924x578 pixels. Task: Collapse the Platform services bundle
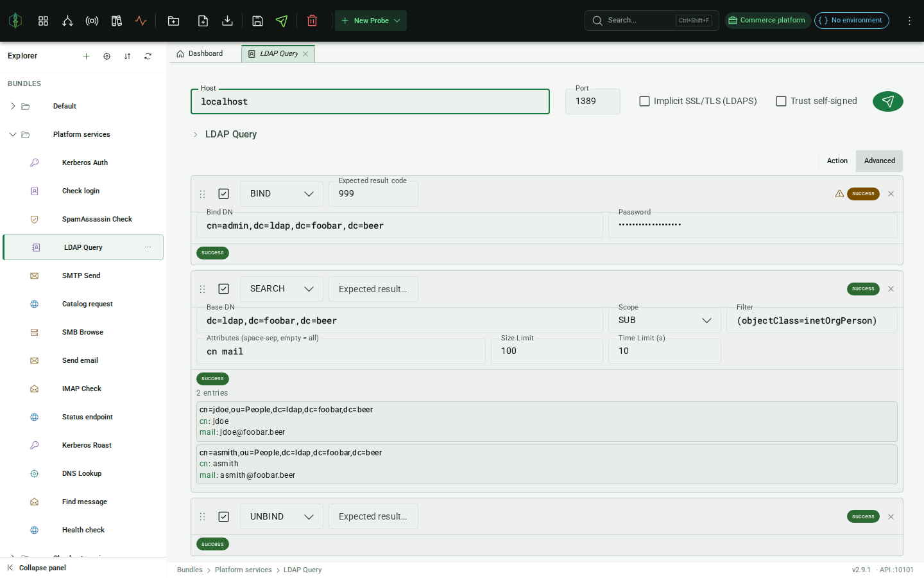[x=12, y=134]
